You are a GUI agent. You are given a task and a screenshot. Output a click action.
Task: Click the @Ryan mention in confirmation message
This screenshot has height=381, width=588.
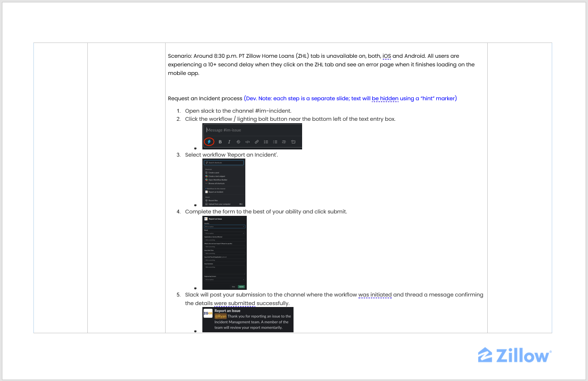[x=220, y=316]
